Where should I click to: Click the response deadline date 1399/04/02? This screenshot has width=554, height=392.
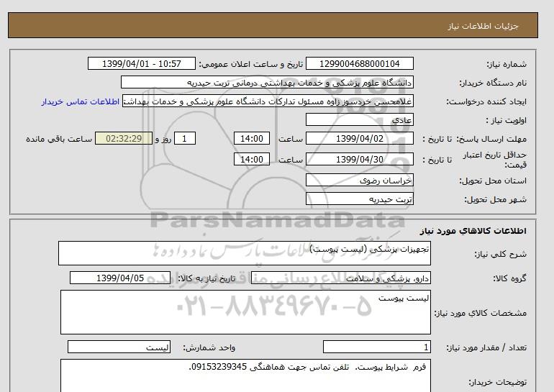[359, 138]
